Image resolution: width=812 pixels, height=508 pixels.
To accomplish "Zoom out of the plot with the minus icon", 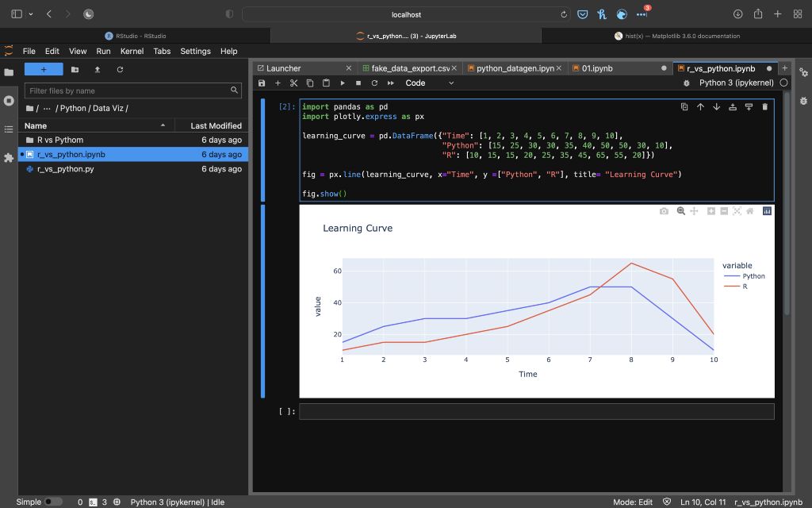I will tap(724, 211).
